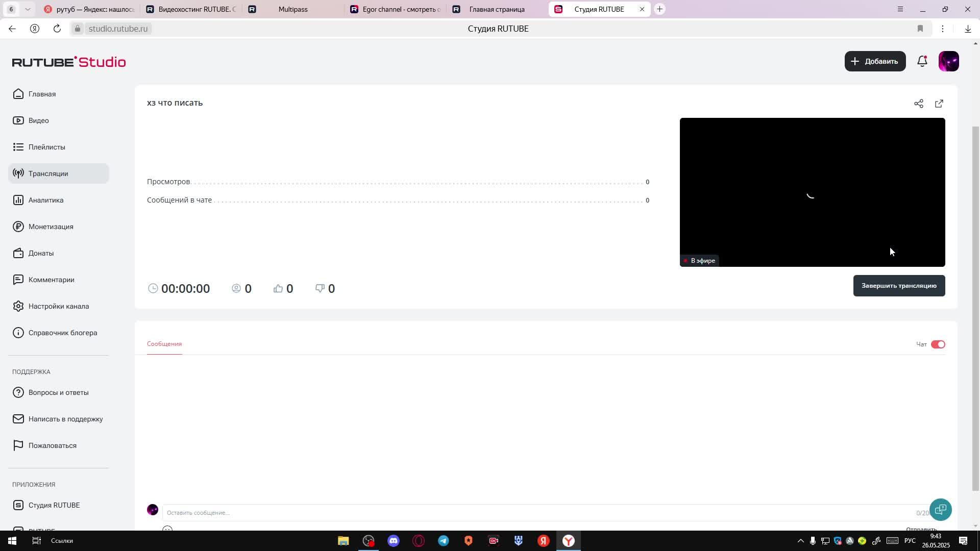Toggle the Чат switch off

click(938, 344)
